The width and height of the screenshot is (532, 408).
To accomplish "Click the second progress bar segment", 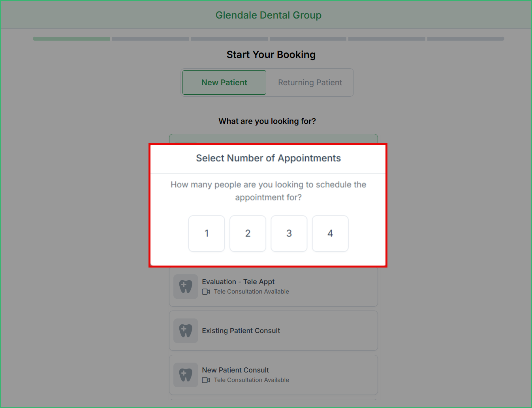I will pyautogui.click(x=150, y=38).
